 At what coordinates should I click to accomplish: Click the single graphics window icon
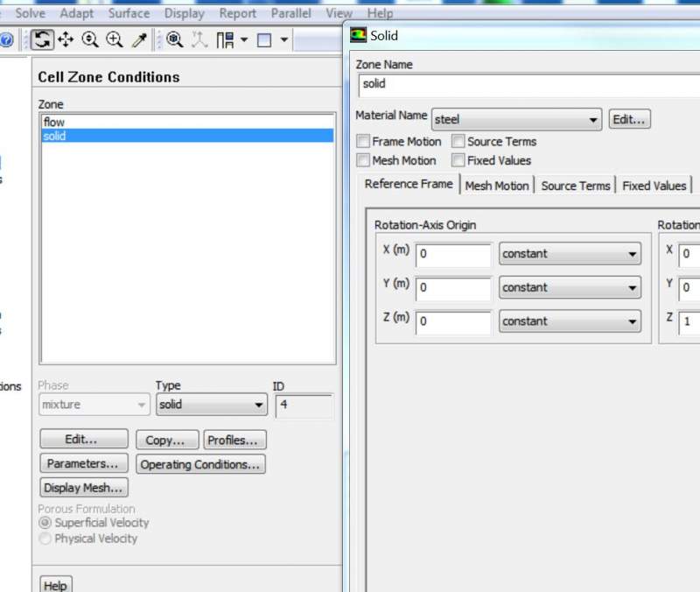coord(264,40)
